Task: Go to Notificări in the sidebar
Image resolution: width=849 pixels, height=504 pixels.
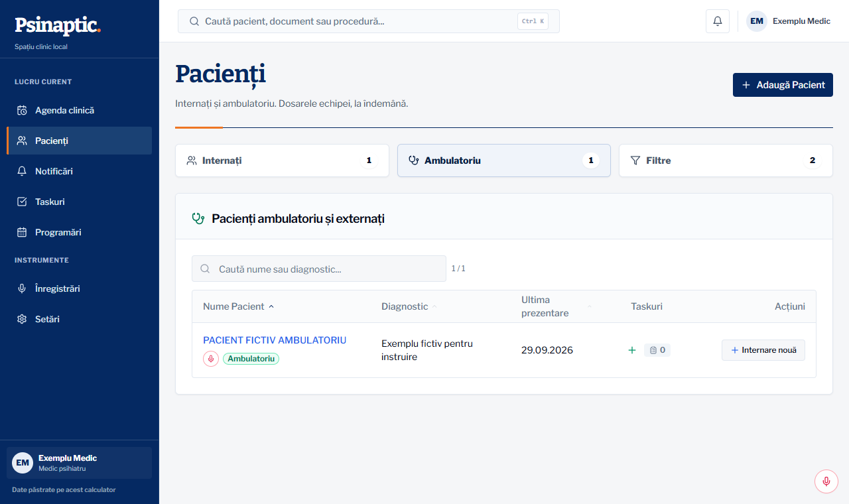Action: point(80,171)
